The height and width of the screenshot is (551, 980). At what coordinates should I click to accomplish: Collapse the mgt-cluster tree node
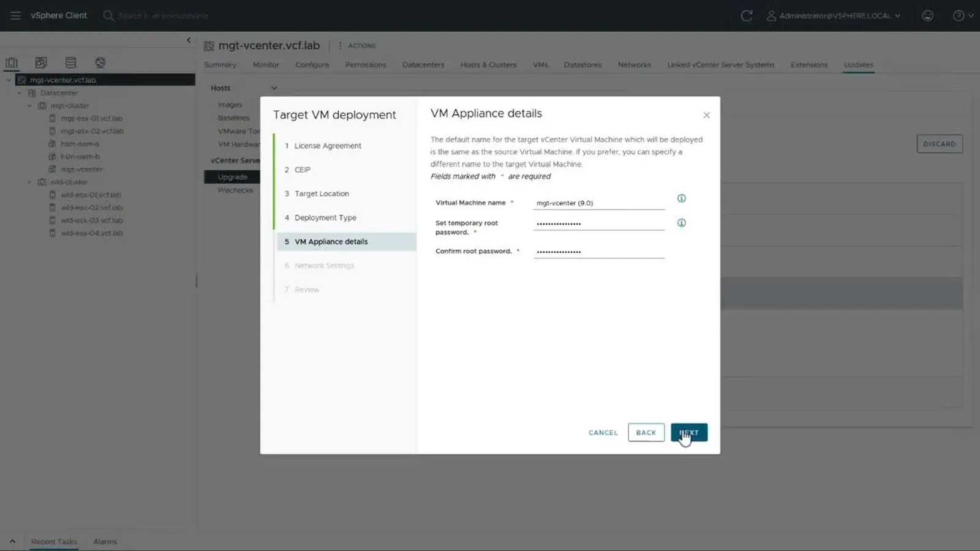click(29, 106)
